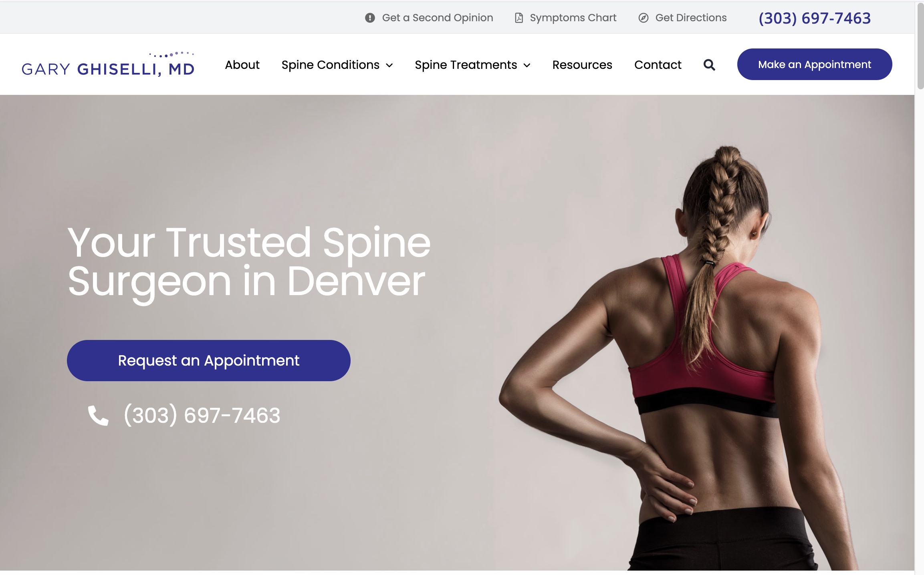Click the Request an Appointment button
924x575 pixels.
tap(209, 360)
